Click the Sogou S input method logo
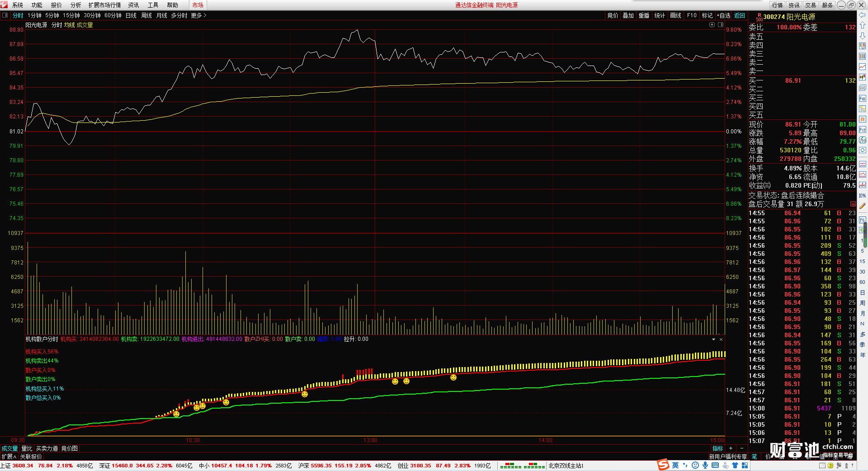 (x=663, y=465)
